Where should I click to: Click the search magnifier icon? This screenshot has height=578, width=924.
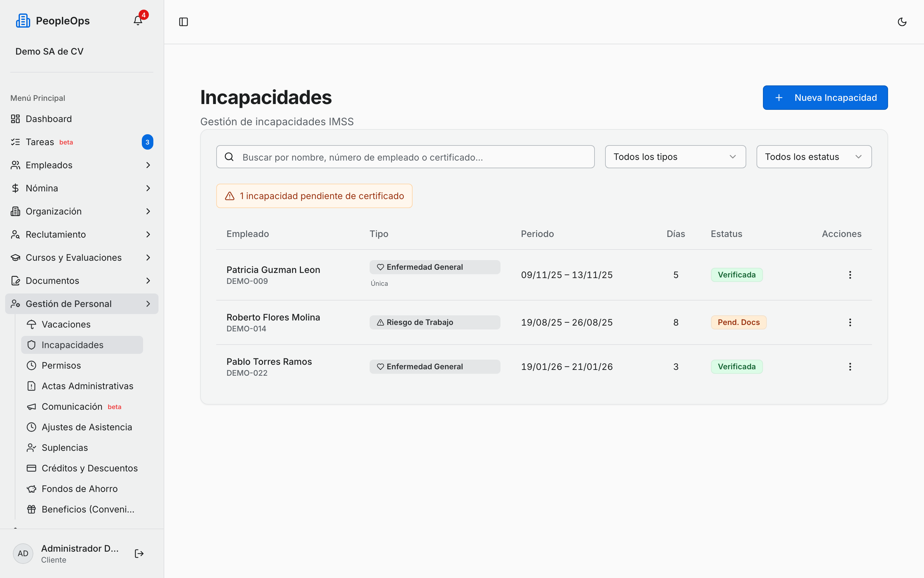[x=229, y=157]
